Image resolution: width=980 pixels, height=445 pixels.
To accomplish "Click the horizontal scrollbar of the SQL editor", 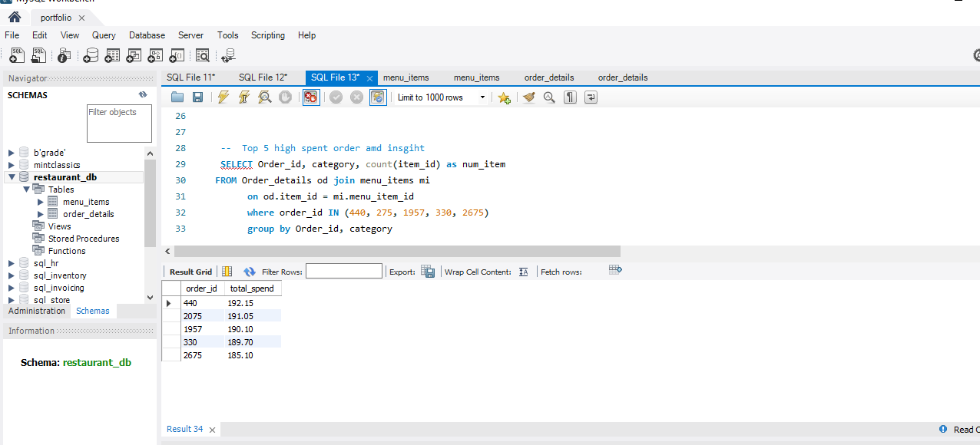I will point(397,252).
